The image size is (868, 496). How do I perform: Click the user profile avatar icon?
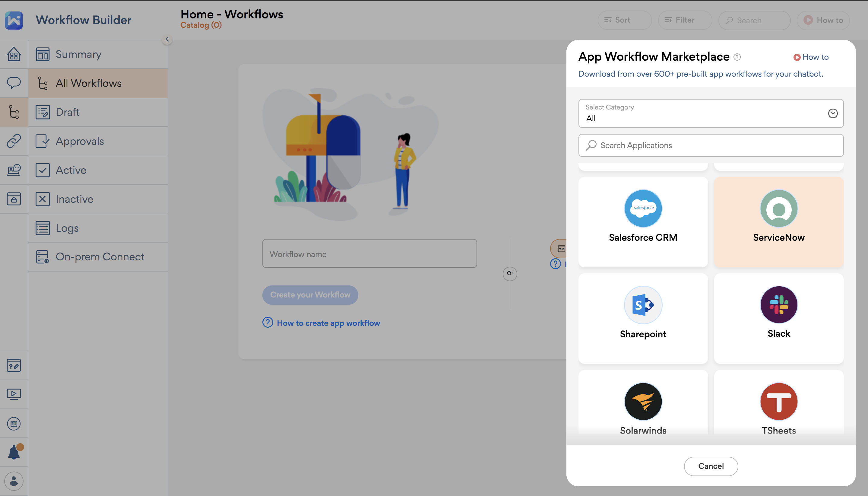[14, 481]
